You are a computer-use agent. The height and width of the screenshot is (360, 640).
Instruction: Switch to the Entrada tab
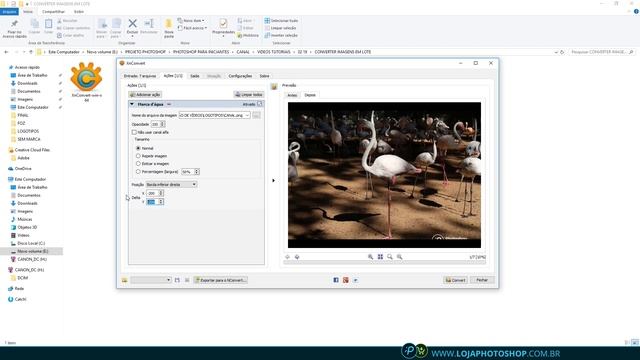tap(140, 76)
